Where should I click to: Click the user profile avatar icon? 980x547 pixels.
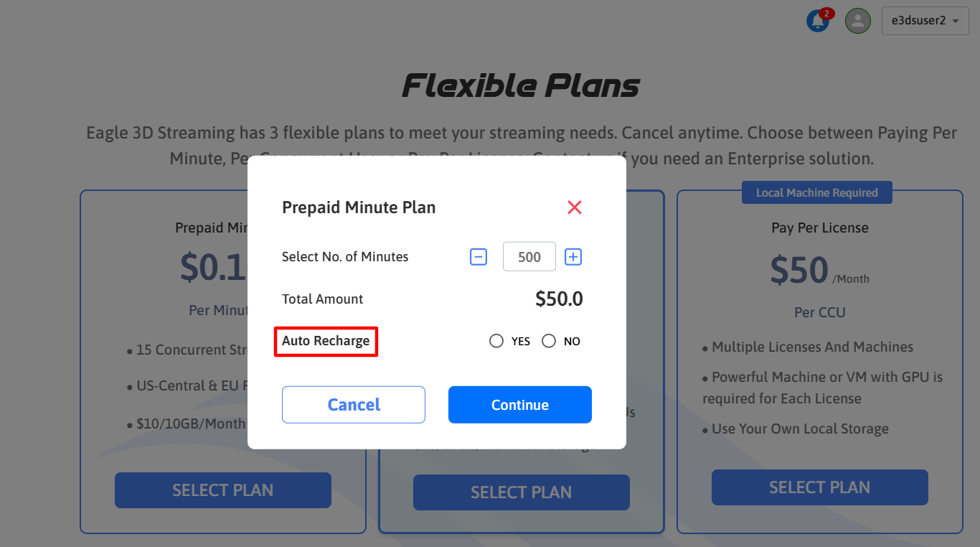pos(857,21)
